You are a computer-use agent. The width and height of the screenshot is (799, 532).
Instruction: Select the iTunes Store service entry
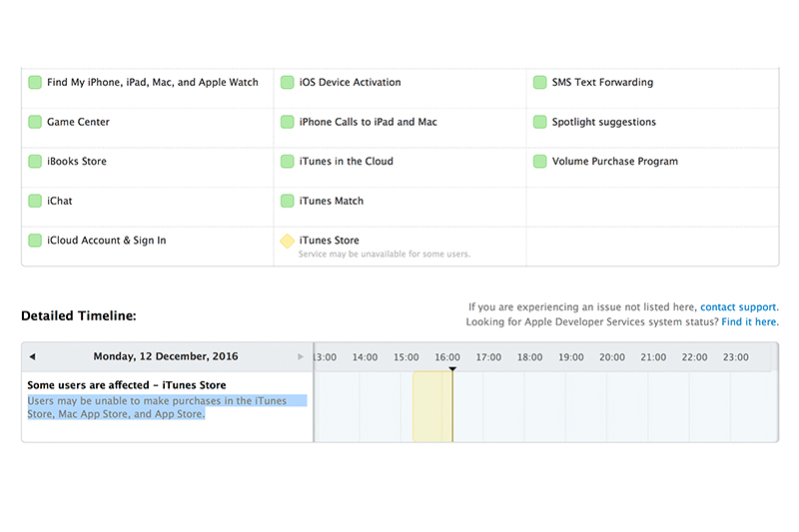(x=329, y=241)
